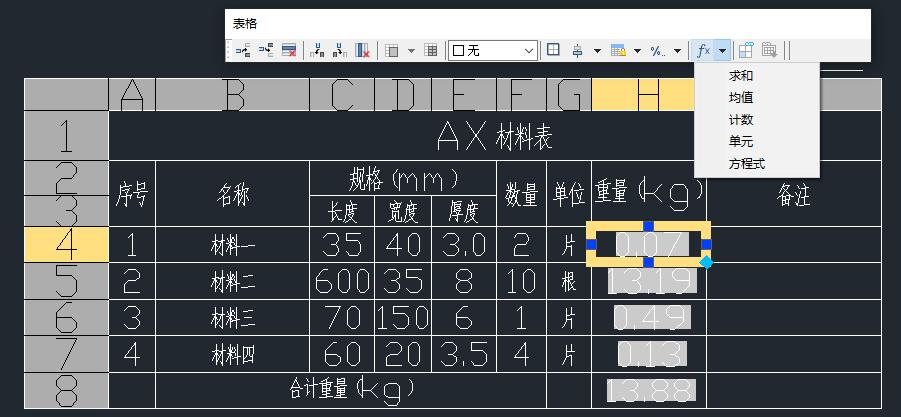The image size is (901, 417).
Task: Click the 材料二 name cell
Action: click(232, 281)
